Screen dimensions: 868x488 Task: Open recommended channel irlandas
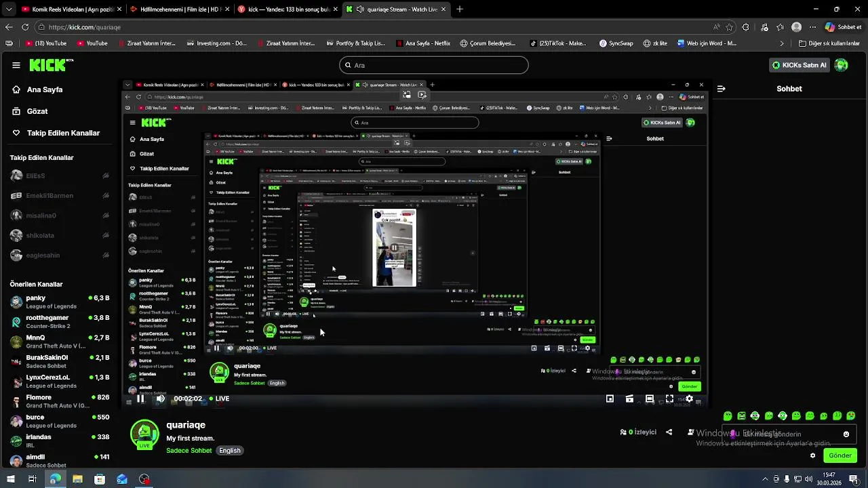[x=60, y=441]
